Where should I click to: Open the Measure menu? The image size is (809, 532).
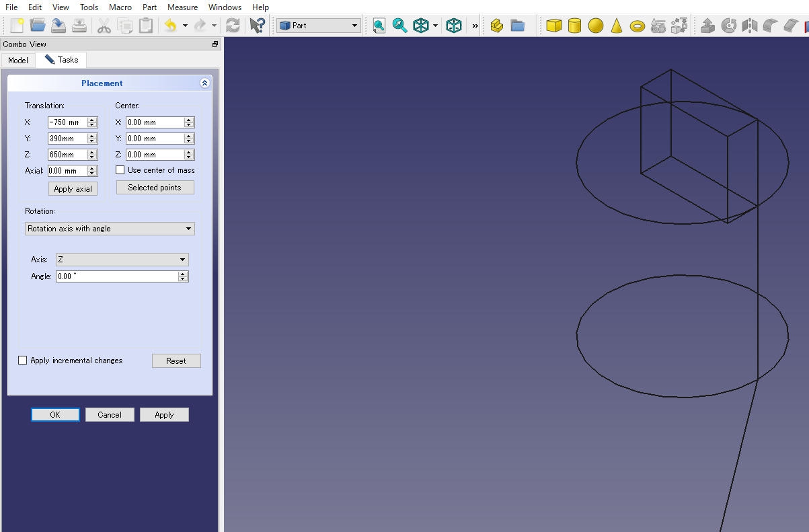point(182,7)
